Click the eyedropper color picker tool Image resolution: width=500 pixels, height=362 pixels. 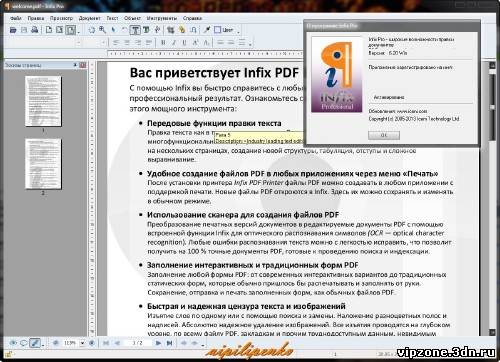(207, 30)
